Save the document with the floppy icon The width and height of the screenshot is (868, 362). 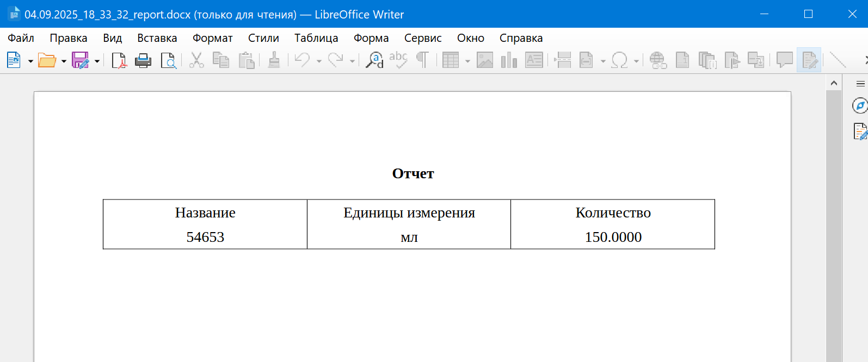(80, 60)
